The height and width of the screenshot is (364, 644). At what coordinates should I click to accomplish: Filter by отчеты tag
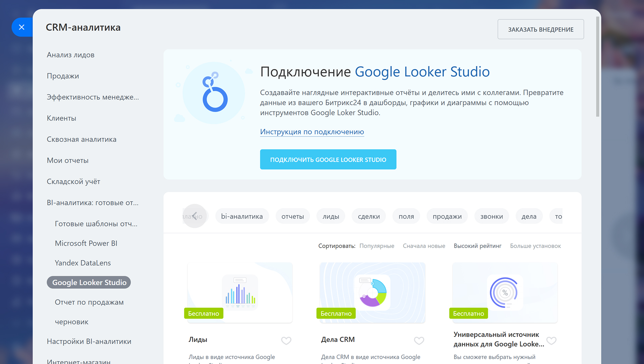[x=292, y=217]
